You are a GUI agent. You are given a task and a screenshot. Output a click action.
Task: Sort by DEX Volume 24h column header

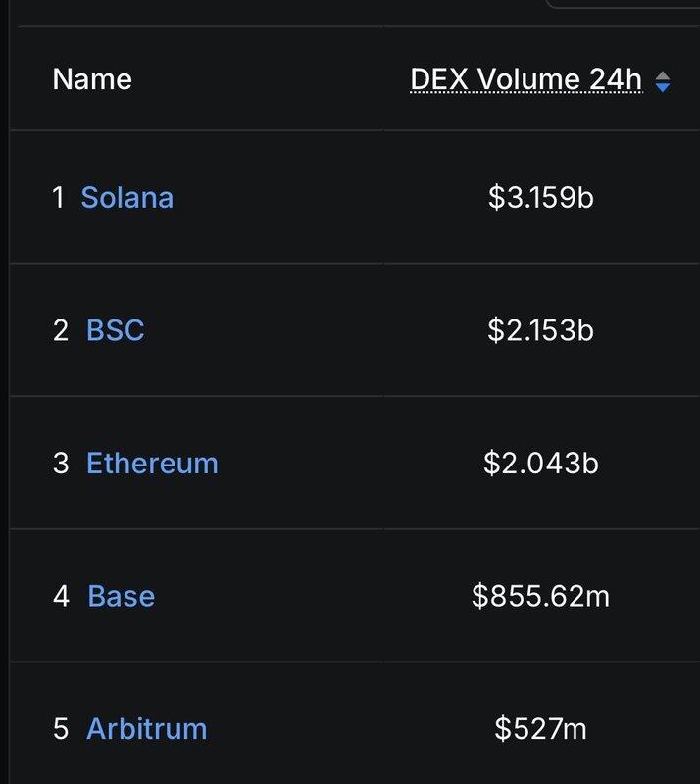(x=525, y=79)
